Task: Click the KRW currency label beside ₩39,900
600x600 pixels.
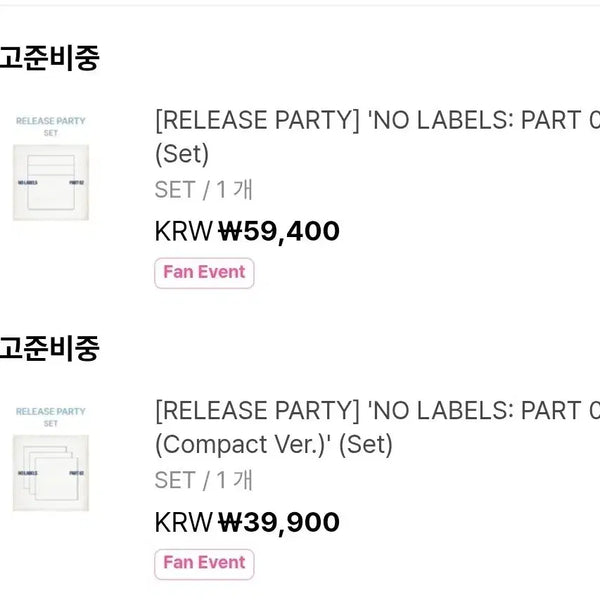Action: coord(184,522)
